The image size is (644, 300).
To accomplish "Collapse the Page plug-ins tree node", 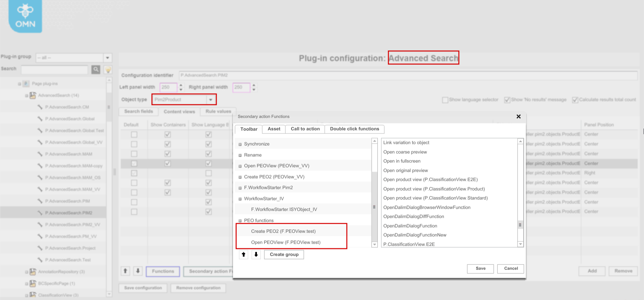I will pyautogui.click(x=19, y=84).
